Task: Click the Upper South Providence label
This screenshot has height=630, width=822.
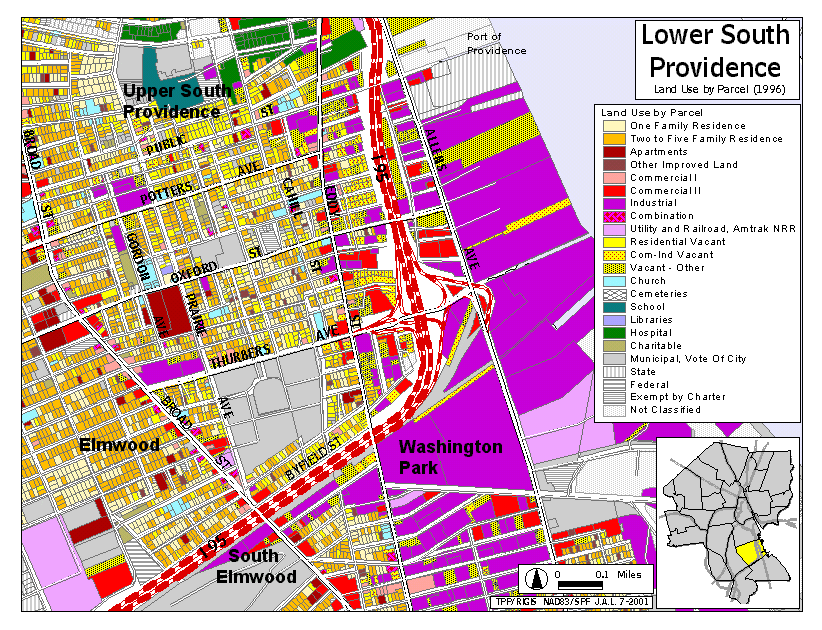Action: pyautogui.click(x=177, y=101)
